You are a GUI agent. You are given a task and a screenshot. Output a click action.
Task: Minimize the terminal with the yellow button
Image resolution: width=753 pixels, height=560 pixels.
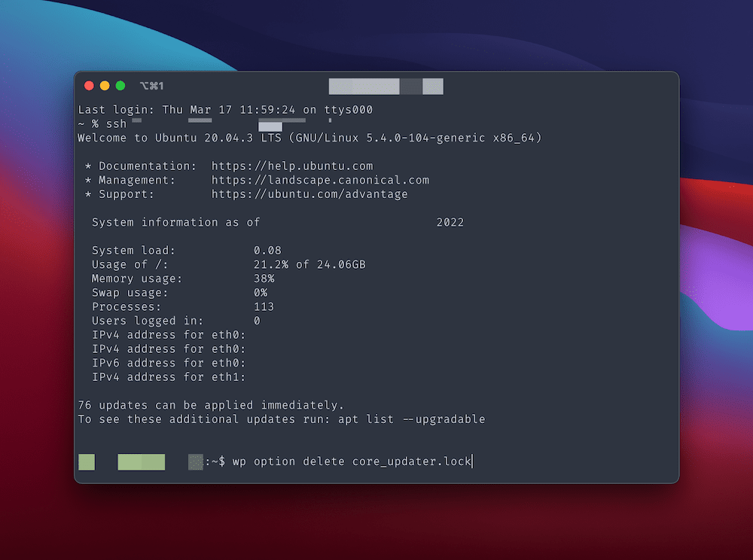[x=105, y=86]
